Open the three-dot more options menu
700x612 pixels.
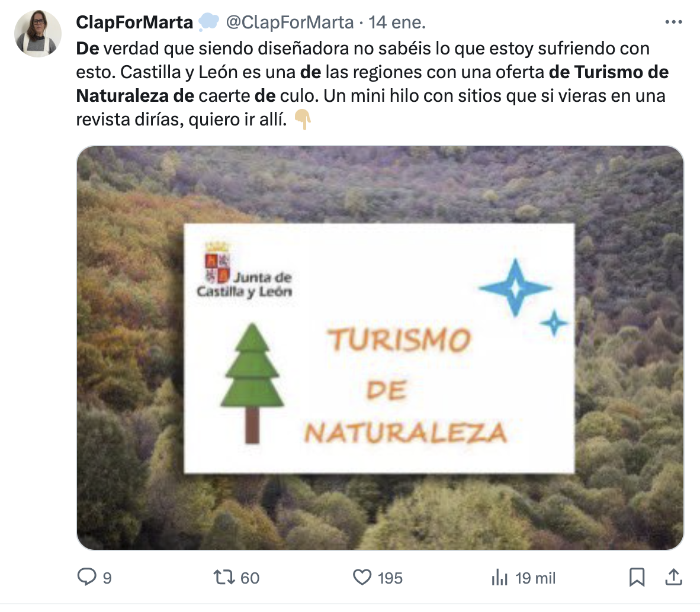[x=673, y=22]
